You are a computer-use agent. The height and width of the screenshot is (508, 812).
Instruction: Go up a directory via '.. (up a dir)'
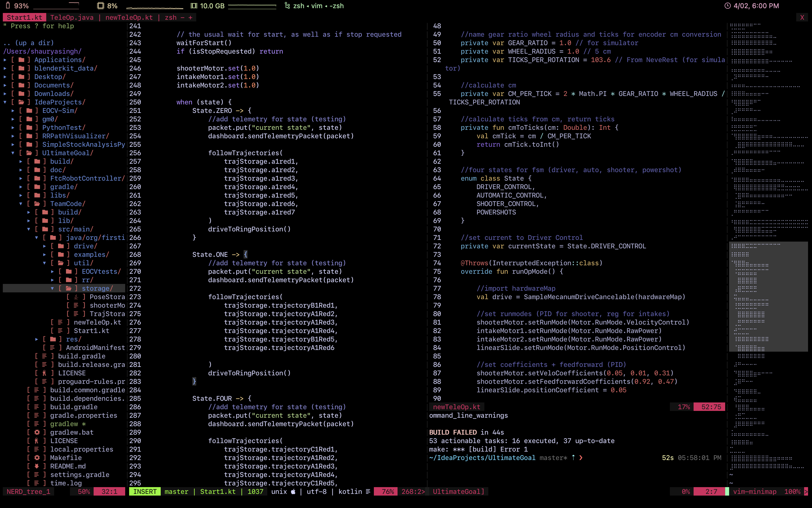coord(28,43)
